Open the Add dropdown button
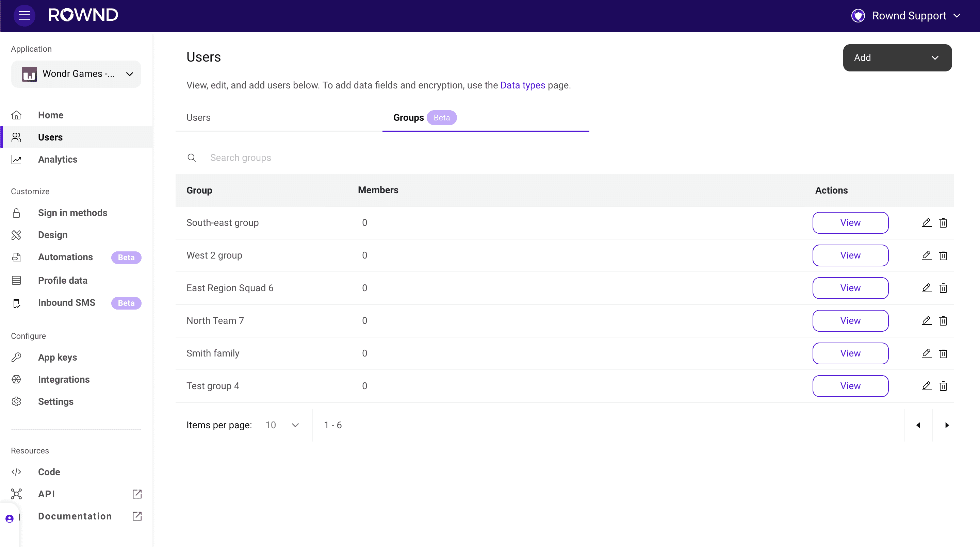Image resolution: width=980 pixels, height=547 pixels. coord(897,58)
